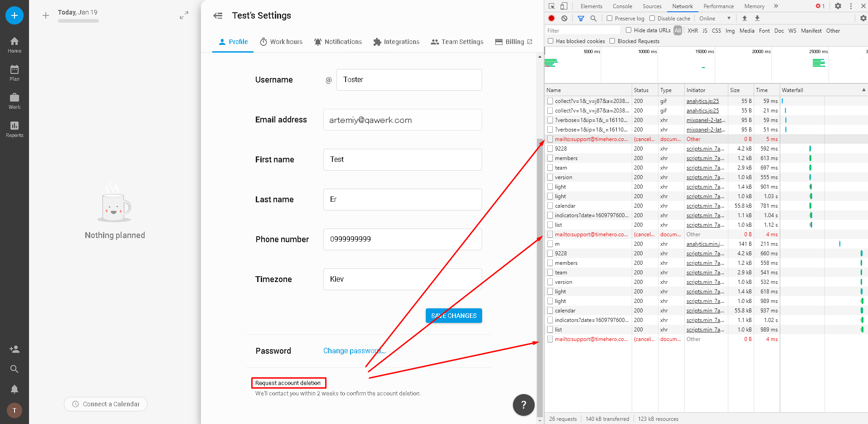Screen dimensions: 868x424
Task: Switch to the Work hours tab
Action: click(281, 42)
